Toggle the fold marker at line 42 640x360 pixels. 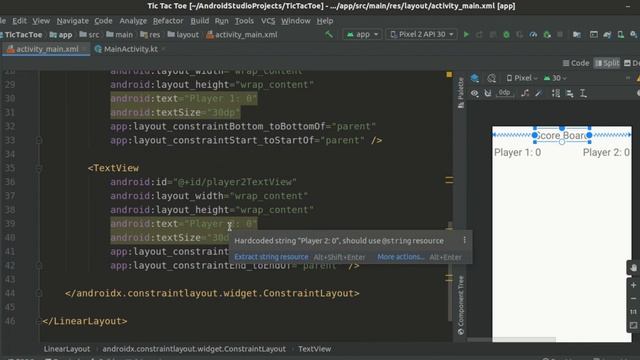(x=39, y=265)
